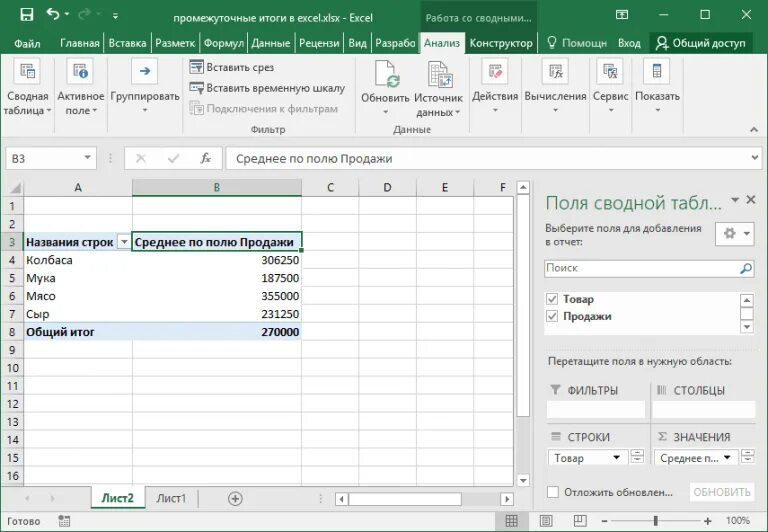Screen dimensions: 768x532
Task: Open the Названия строк filter dropdown
Action: coord(124,242)
